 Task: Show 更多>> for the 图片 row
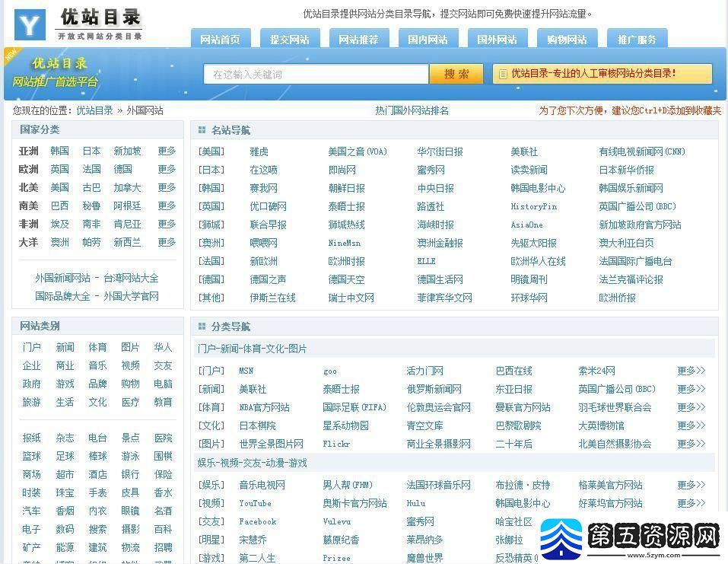click(691, 444)
